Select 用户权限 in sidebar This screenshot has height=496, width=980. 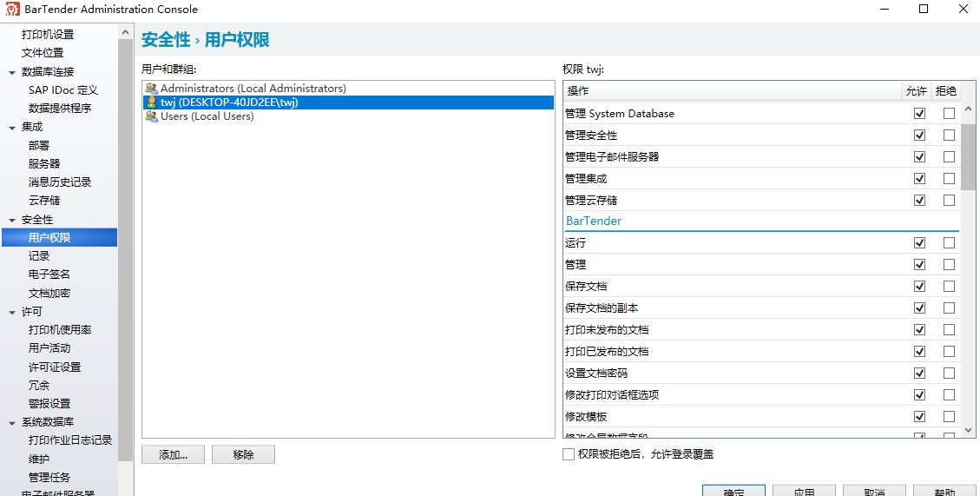click(x=59, y=238)
